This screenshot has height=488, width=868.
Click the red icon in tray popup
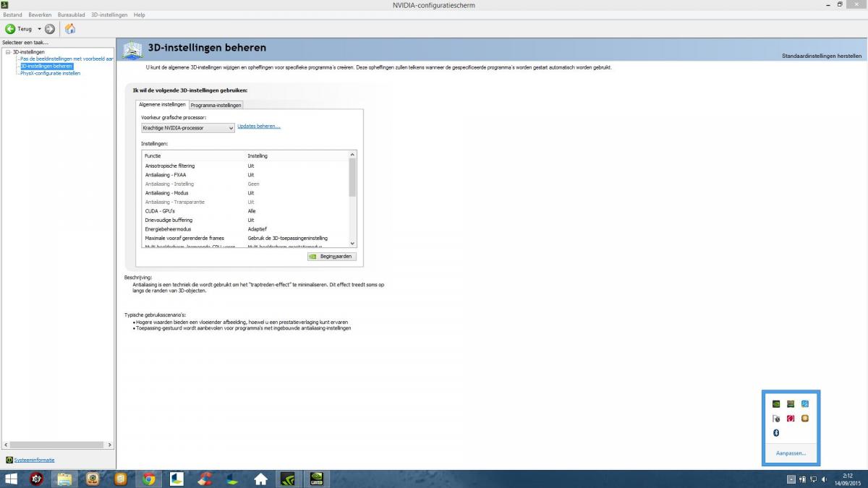[x=791, y=419]
